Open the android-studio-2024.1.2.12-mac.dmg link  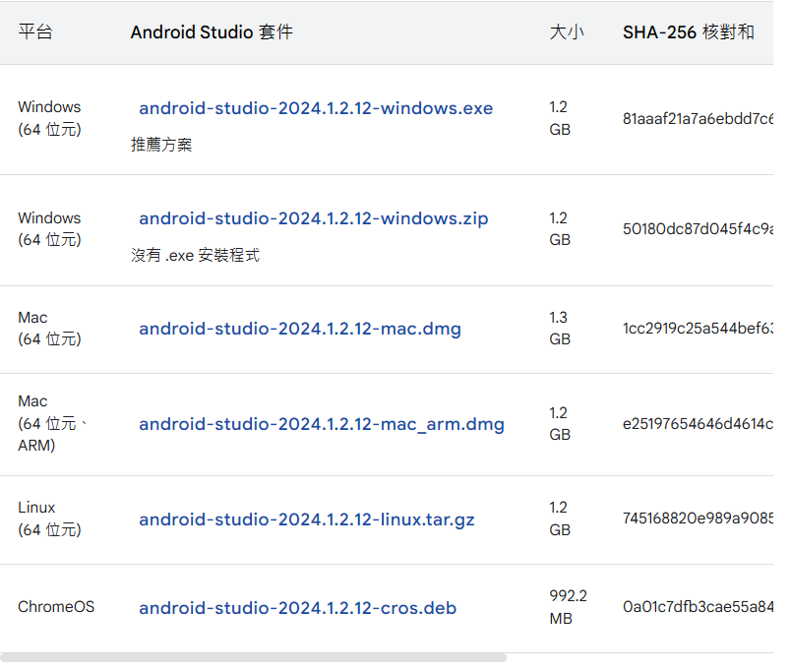pyautogui.click(x=300, y=329)
